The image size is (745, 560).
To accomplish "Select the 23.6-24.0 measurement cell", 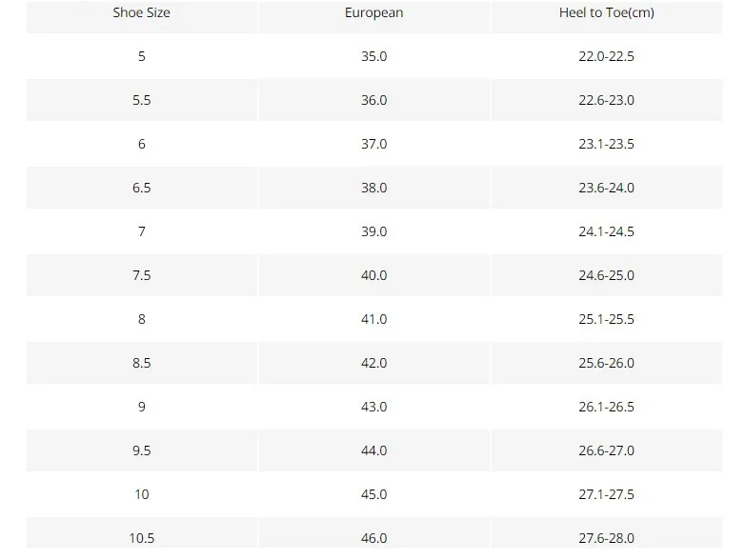I will click(606, 188).
